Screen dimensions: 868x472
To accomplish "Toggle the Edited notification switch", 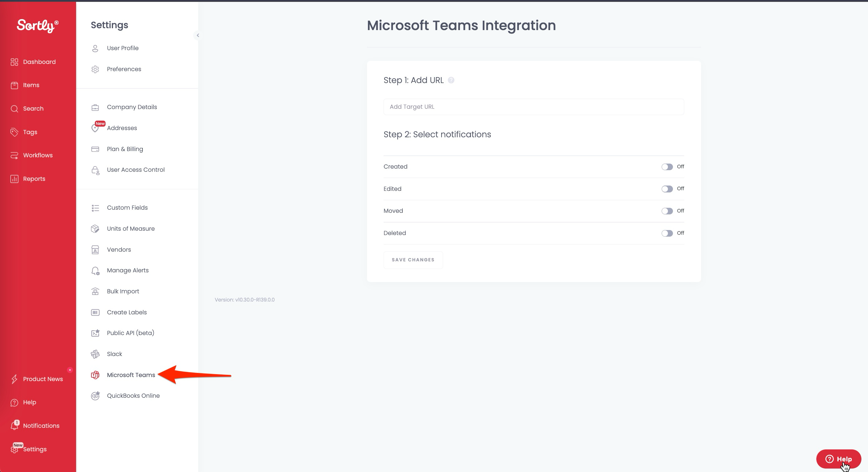I will pyautogui.click(x=667, y=189).
